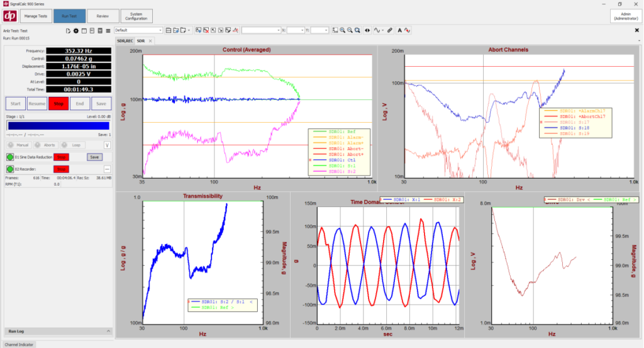Toggle green indicator for 01 Sine Data Reduction

coord(10,157)
